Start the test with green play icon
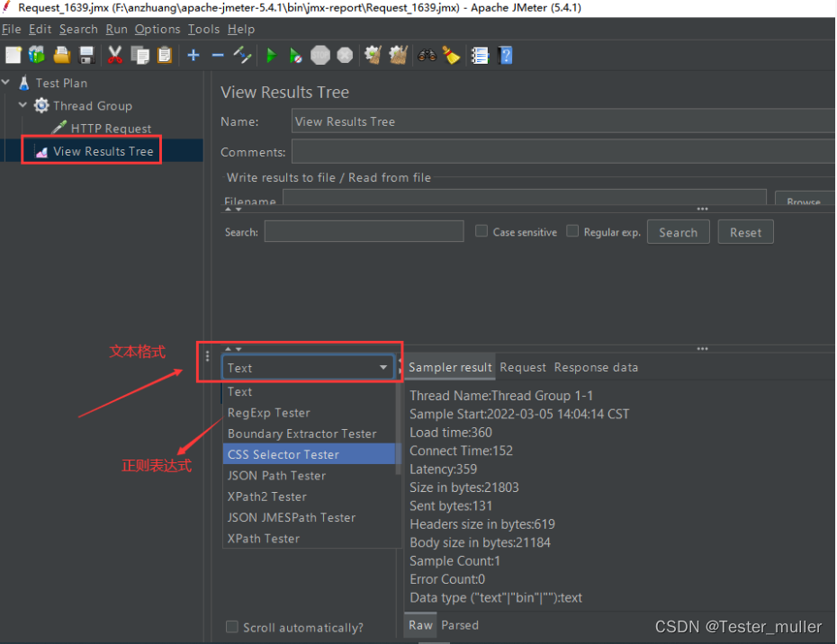 pyautogui.click(x=271, y=55)
